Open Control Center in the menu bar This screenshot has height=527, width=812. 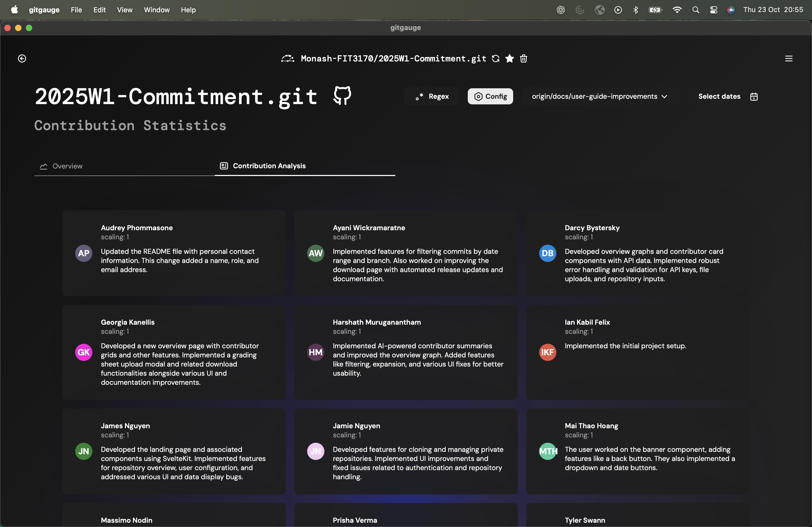point(713,10)
